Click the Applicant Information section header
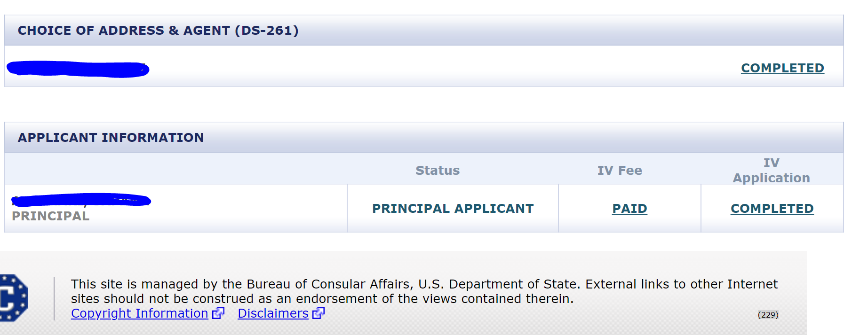The image size is (868, 335). click(111, 138)
